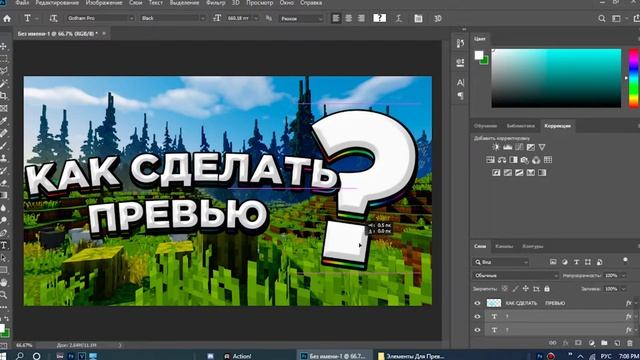Toggle lock transparent pixels
Viewport: 640px width, 360px height.
[x=504, y=289]
